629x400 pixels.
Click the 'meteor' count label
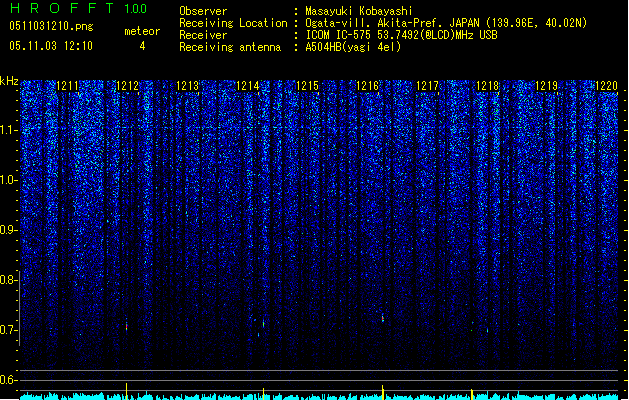142,31
